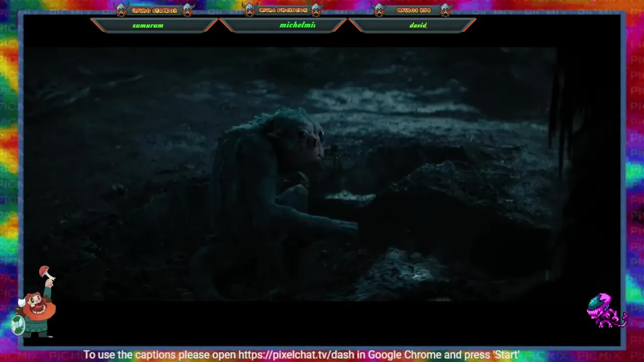This screenshot has height=362, width=644.
Task: Select the ULTIMO SEGUIDOR header label
Action: (154, 11)
